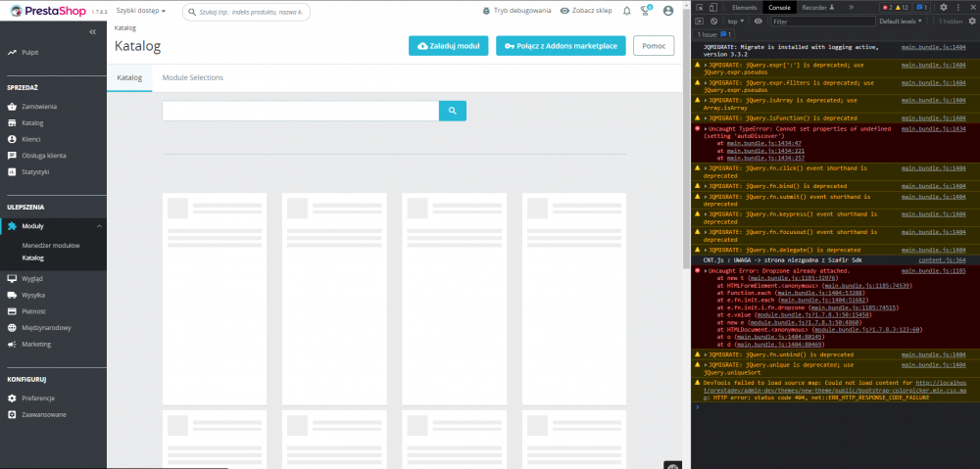The image size is (980, 469).
Task: Toggle debug mode via Tryb debugowania
Action: (x=516, y=11)
